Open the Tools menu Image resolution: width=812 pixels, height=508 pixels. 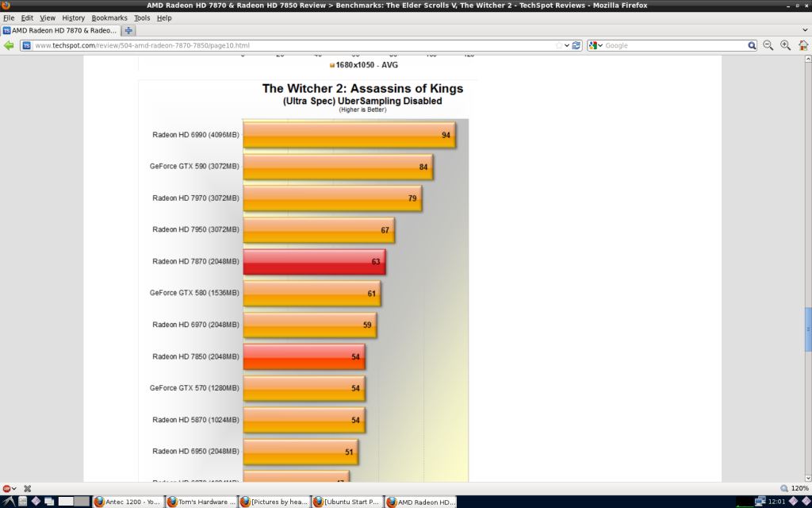coord(142,17)
